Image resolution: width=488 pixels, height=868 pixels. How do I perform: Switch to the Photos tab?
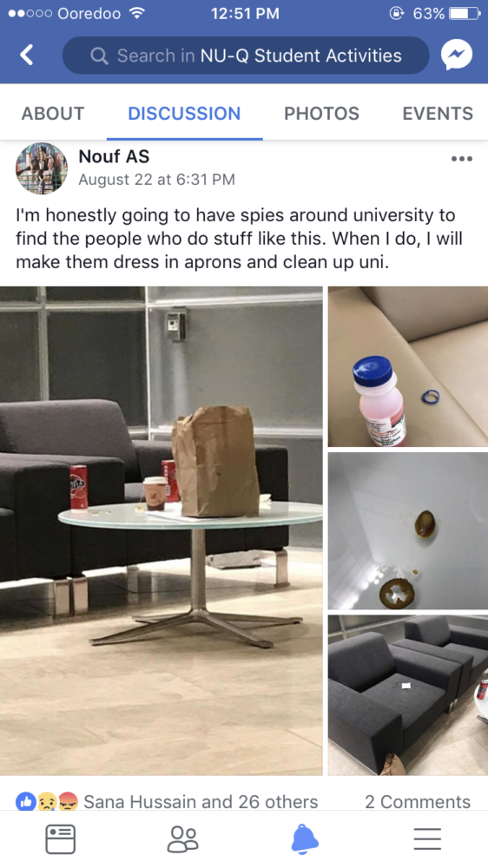pos(322,114)
